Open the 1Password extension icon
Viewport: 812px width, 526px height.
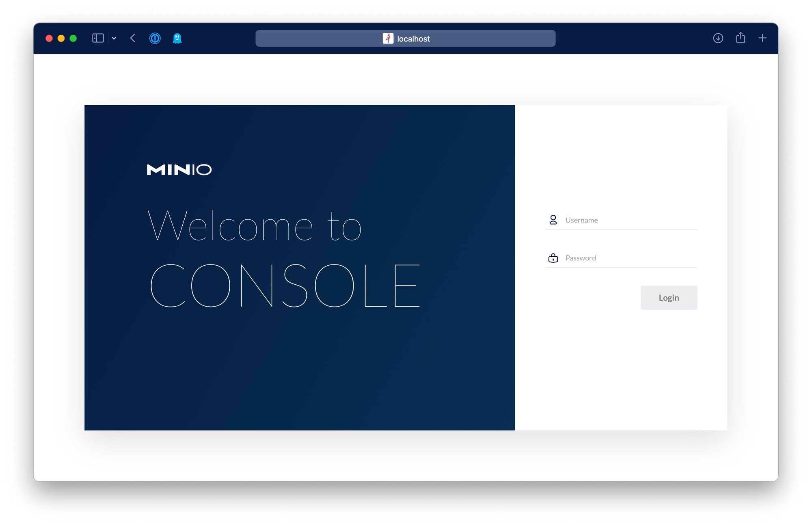tap(155, 38)
